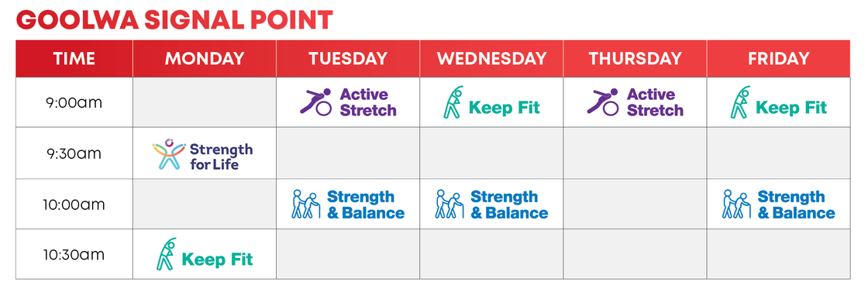This screenshot has width=868, height=289.
Task: Click the Tuesday Strength & Balance walking icon
Action: (x=306, y=204)
